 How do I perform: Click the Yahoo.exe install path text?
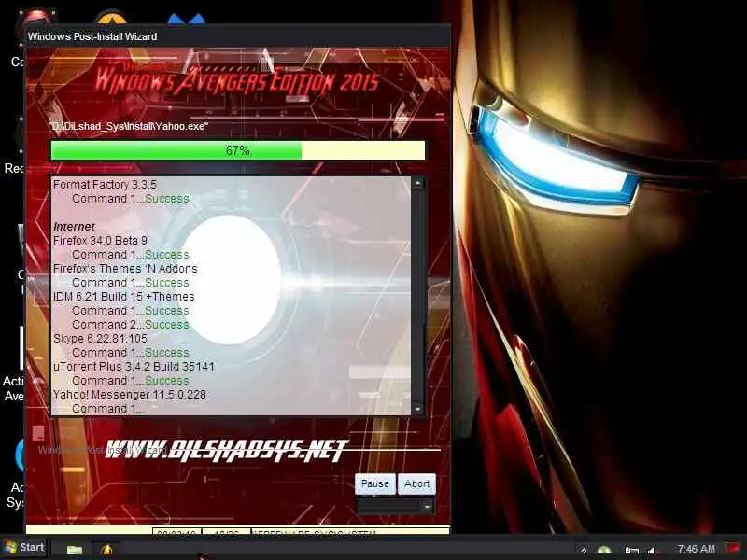[129, 126]
